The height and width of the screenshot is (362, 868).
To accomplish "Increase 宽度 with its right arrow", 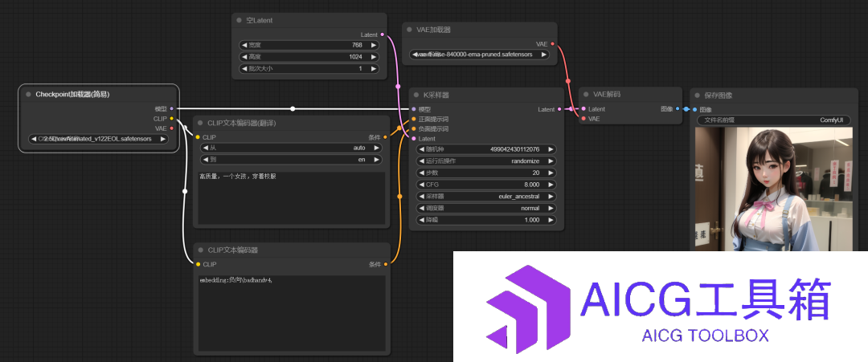I will point(374,45).
